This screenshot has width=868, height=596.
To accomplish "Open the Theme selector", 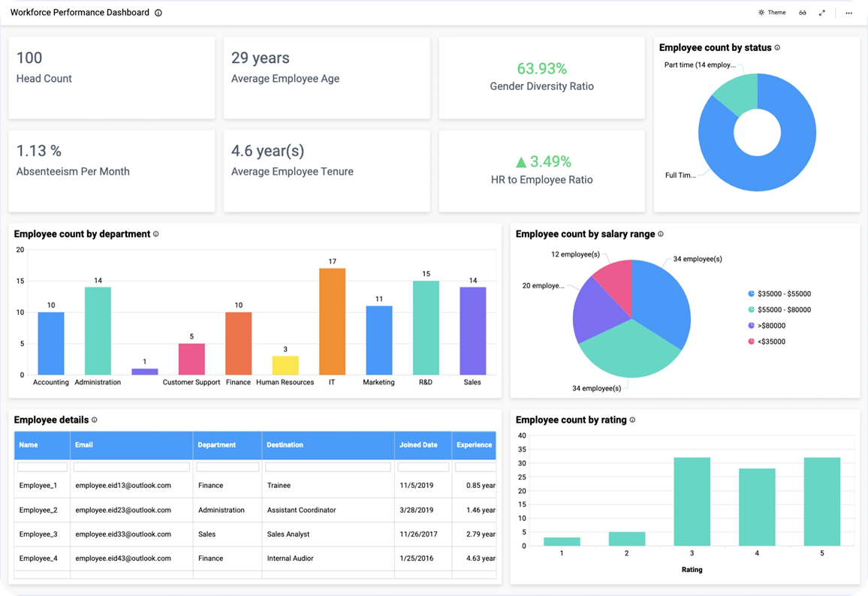I will click(x=772, y=13).
